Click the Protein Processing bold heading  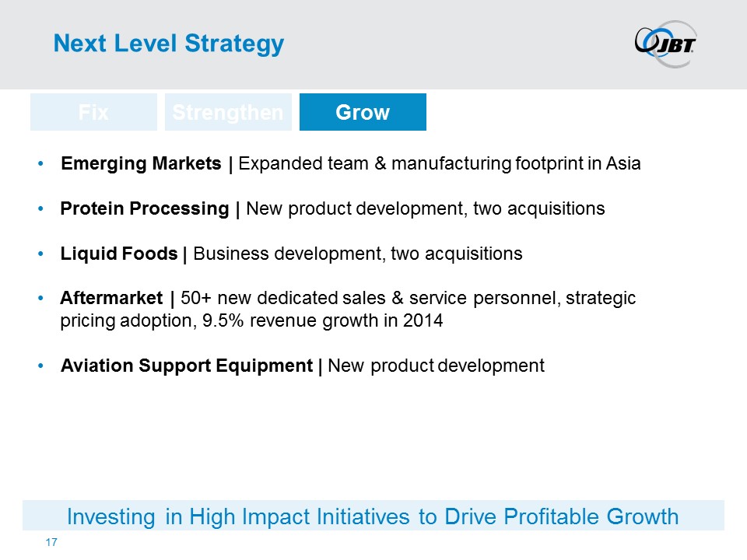pos(144,209)
